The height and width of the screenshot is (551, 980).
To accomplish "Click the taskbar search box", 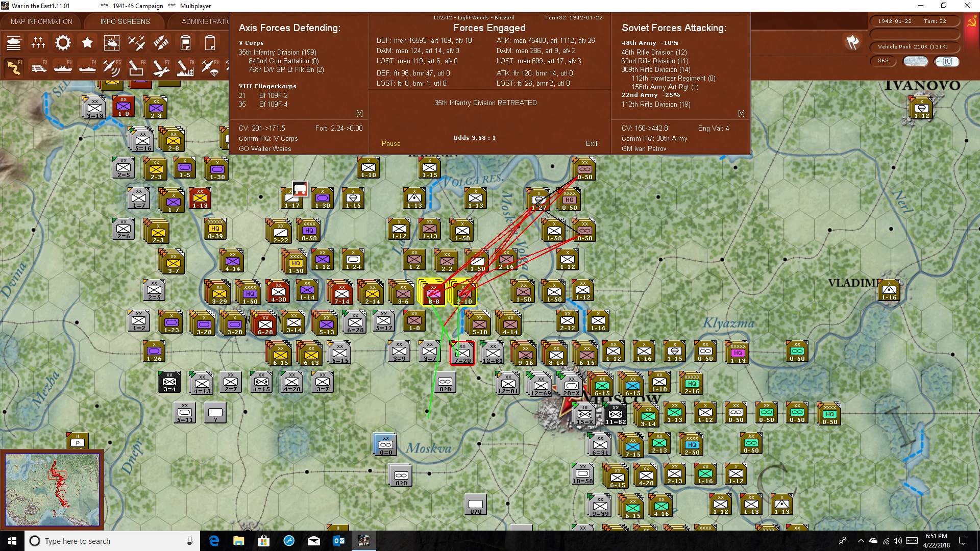I will (112, 541).
